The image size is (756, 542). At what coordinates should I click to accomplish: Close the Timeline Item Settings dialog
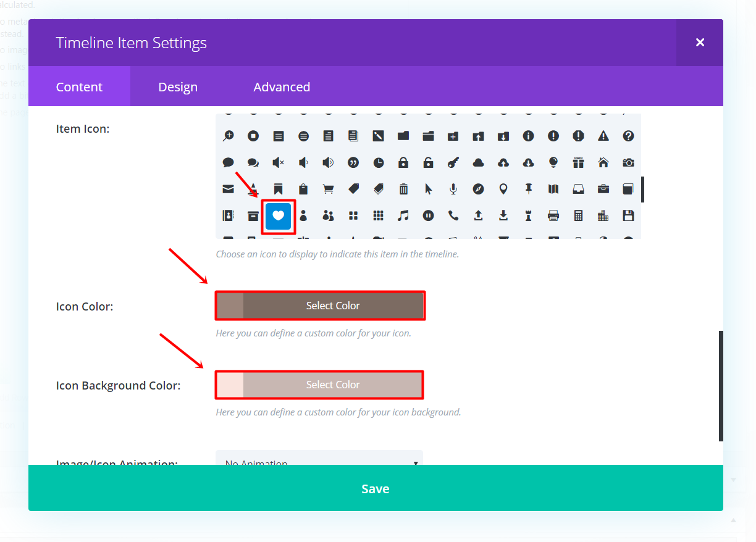click(700, 43)
